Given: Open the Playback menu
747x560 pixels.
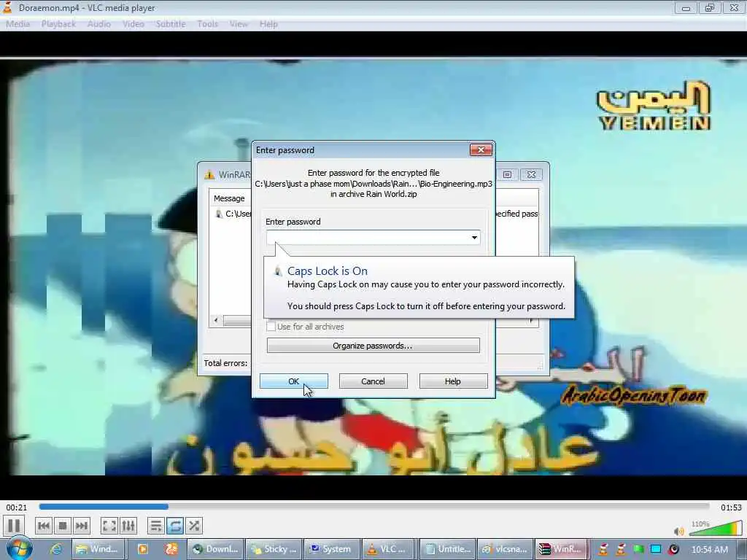Looking at the screenshot, I should [x=58, y=24].
